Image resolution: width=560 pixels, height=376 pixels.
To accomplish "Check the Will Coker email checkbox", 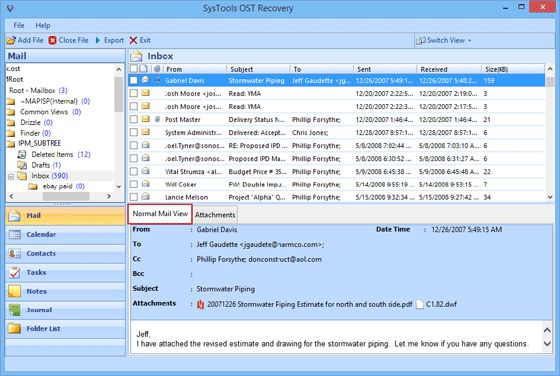I will point(134,184).
